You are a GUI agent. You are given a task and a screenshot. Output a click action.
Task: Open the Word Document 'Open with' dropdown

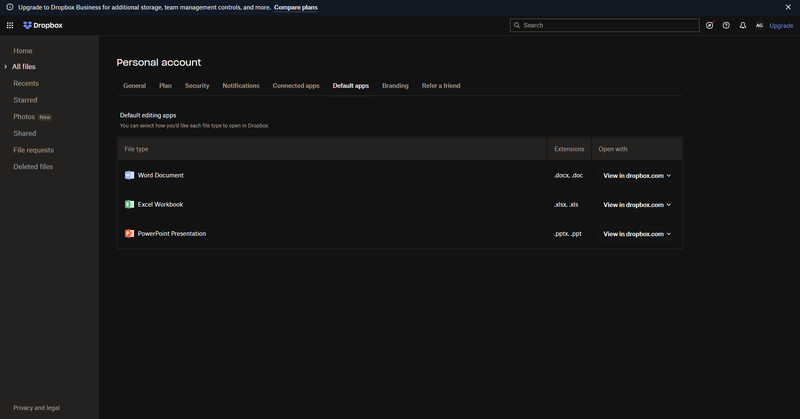637,175
